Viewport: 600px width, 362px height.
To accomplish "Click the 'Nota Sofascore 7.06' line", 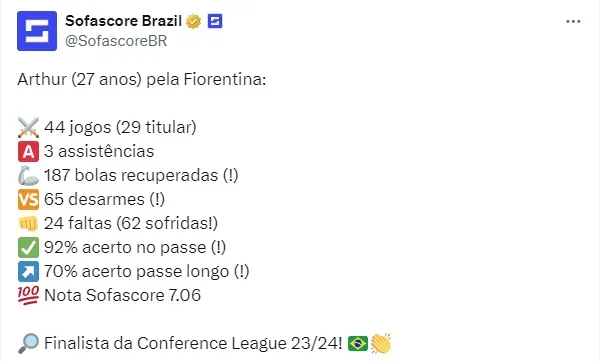I will 122,295.
